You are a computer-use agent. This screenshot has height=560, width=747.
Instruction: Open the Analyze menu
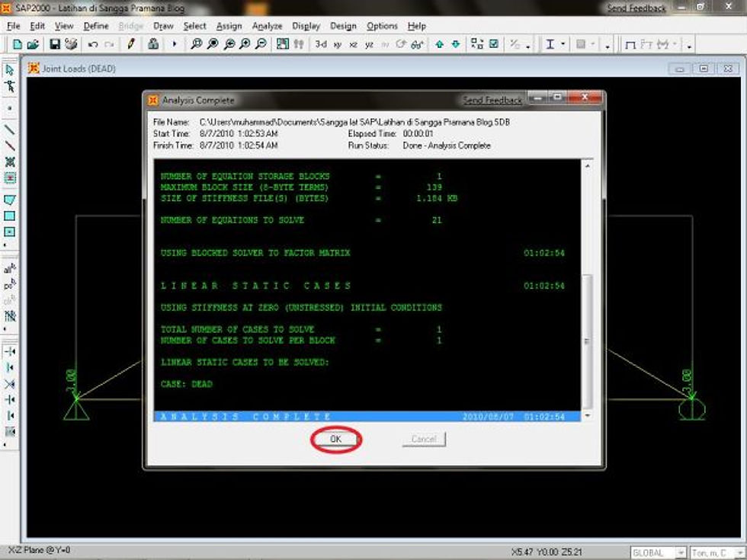pyautogui.click(x=268, y=26)
